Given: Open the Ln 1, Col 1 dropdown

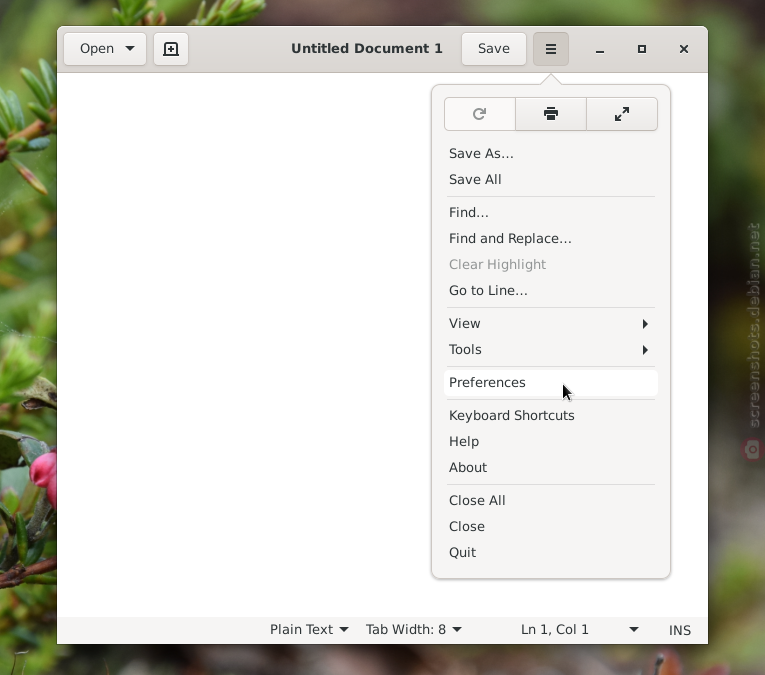Looking at the screenshot, I should pyautogui.click(x=580, y=630).
